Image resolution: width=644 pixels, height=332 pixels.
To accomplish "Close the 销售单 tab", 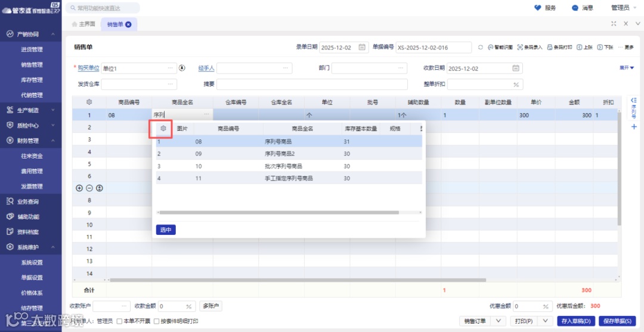I will pos(128,24).
